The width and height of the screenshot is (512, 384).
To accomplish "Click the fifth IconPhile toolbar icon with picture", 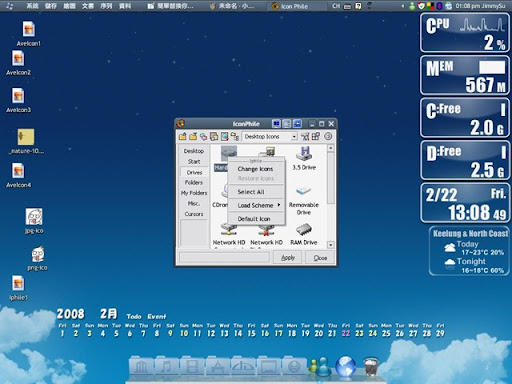I will (224, 136).
